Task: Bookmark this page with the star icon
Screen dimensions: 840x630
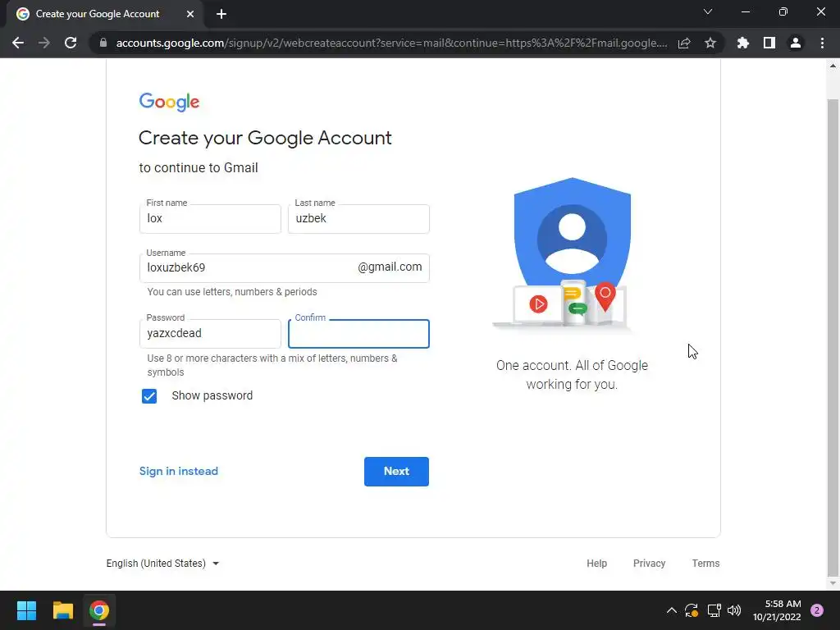Action: click(710, 43)
